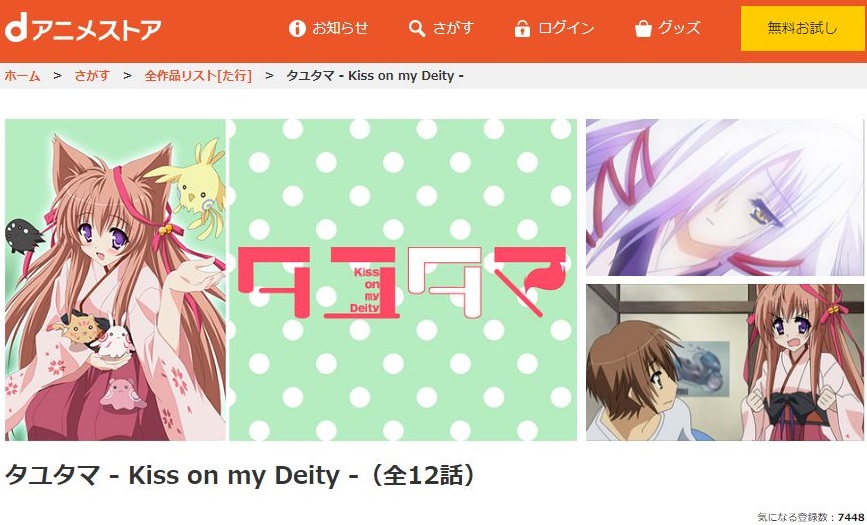Screen dimensions: 867x525
Task: Open the グッズ shopping bag icon
Action: coord(643,28)
